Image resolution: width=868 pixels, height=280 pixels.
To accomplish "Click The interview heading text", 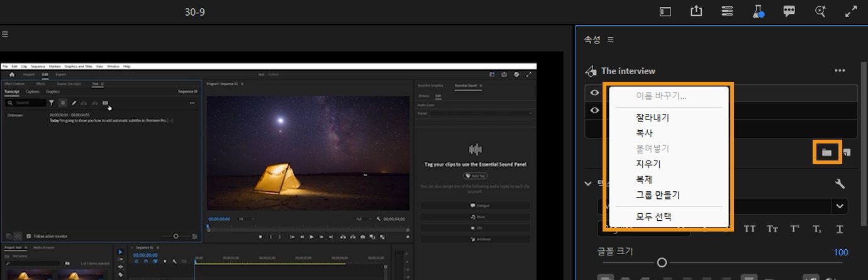I will click(628, 71).
